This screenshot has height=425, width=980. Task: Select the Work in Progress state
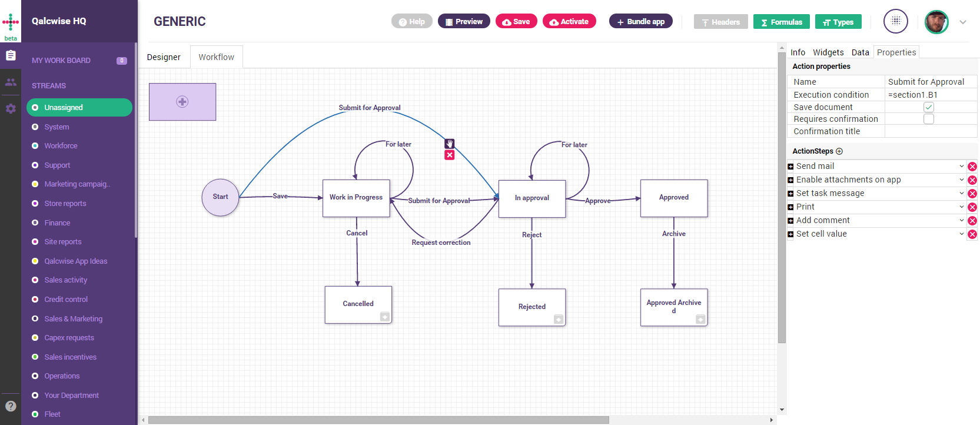(x=356, y=198)
